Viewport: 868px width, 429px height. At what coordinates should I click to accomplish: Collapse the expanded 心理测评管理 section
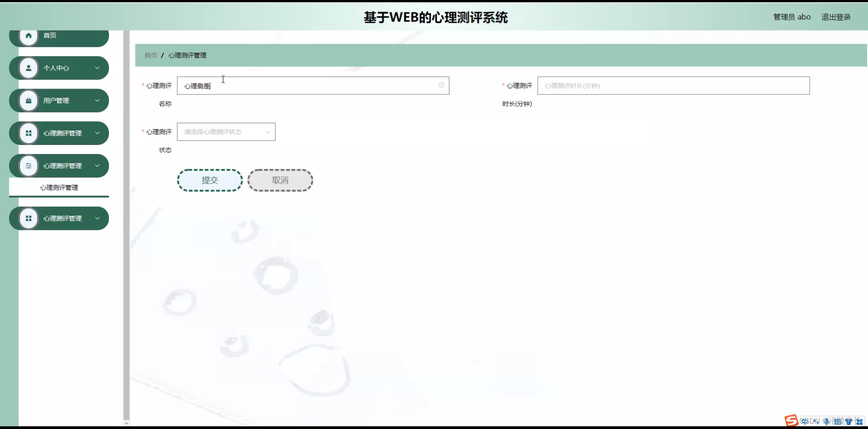point(97,166)
